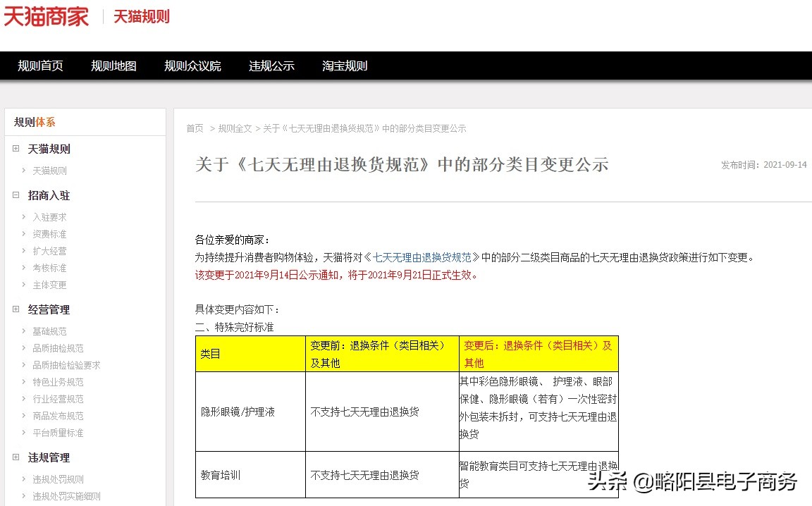This screenshot has height=506, width=812.
Task: Click 首页 in the breadcrumb trail
Action: [x=195, y=128]
